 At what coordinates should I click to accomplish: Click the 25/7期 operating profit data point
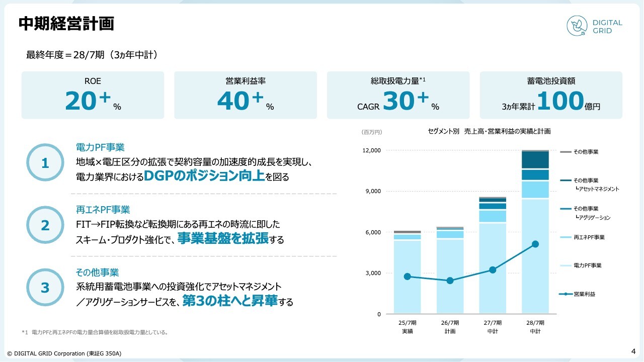408,277
